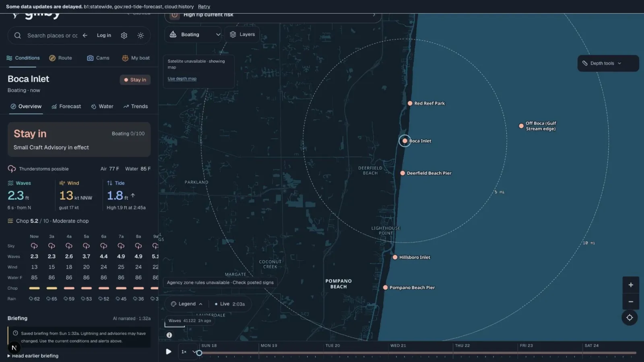This screenshot has width=644, height=362.
Task: Select the Pompano Beach Pier marker
Action: point(385,288)
